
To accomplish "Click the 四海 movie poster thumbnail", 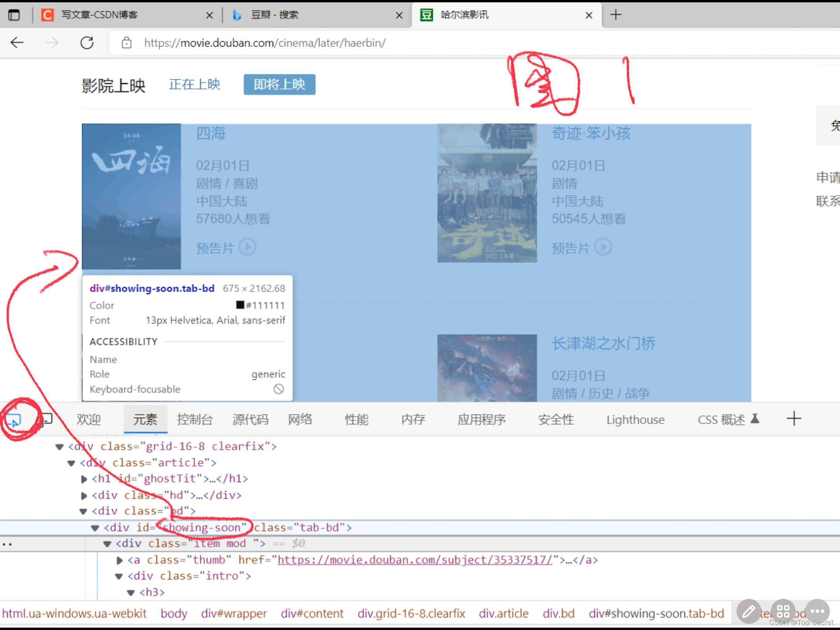I will (131, 196).
